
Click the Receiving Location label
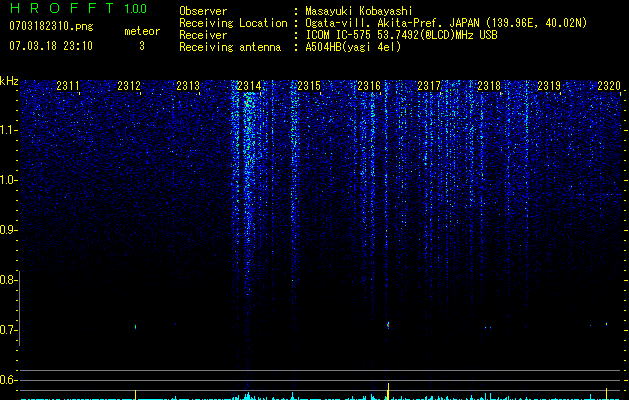233,23
